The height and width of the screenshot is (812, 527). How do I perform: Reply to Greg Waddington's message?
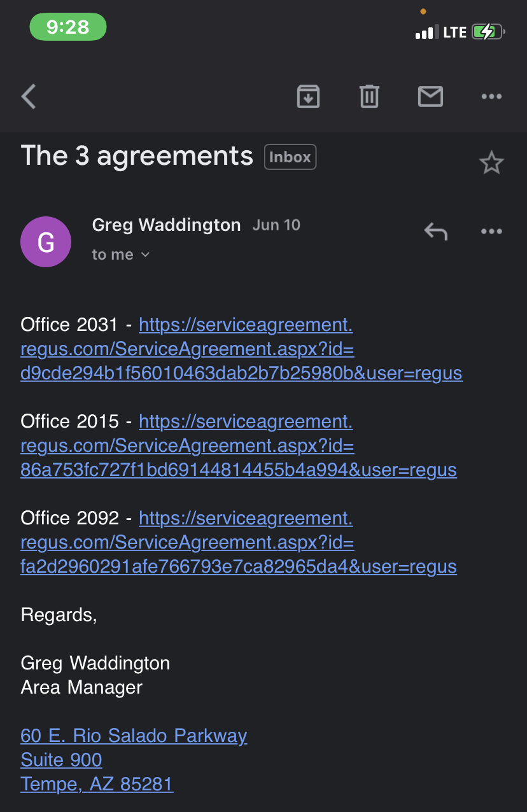click(436, 232)
